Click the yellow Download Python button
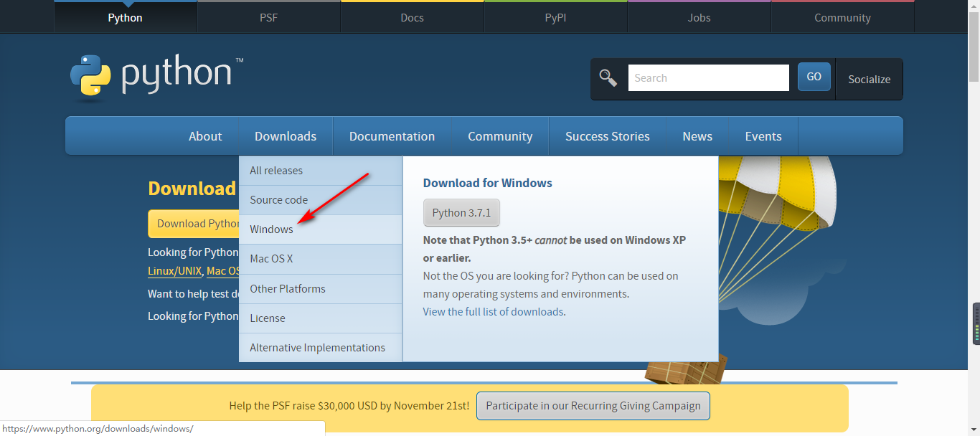The image size is (980, 436). pyautogui.click(x=194, y=224)
